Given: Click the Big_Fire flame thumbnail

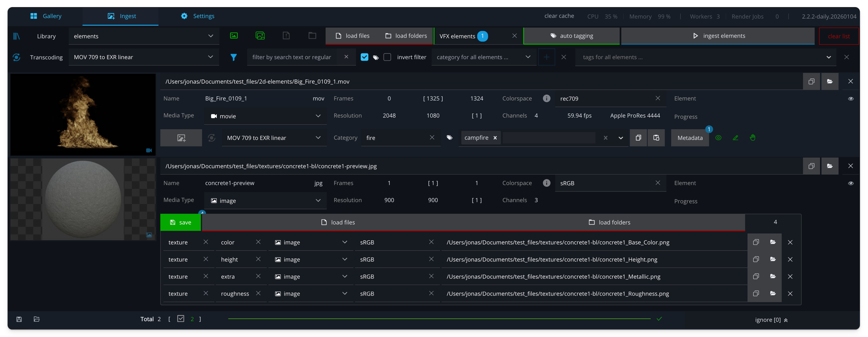Looking at the screenshot, I should (x=83, y=115).
